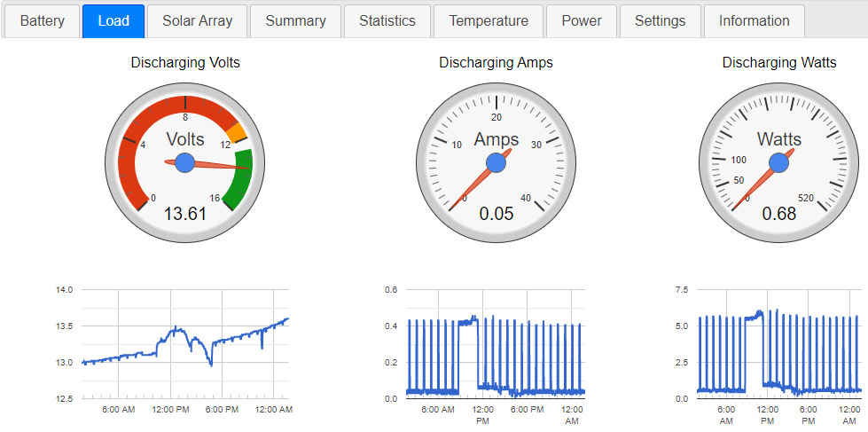
Task: Click the discharging amps history chart
Action: point(495,344)
